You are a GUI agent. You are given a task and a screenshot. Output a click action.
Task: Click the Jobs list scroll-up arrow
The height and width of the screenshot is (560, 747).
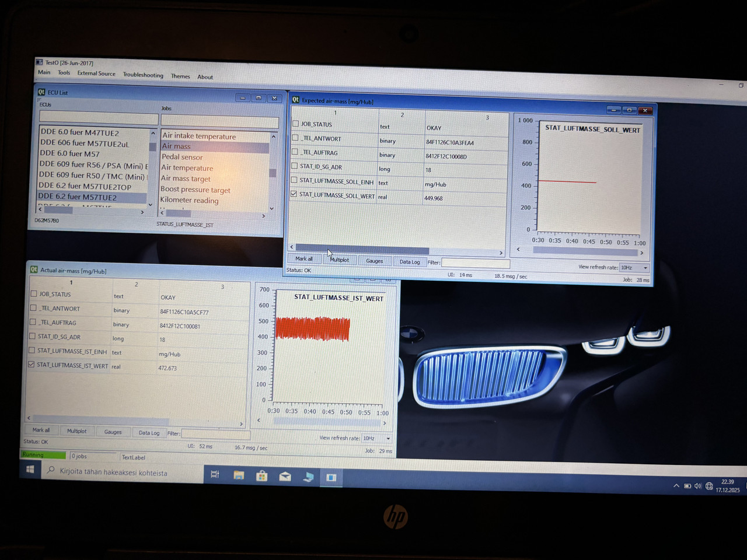tap(273, 136)
